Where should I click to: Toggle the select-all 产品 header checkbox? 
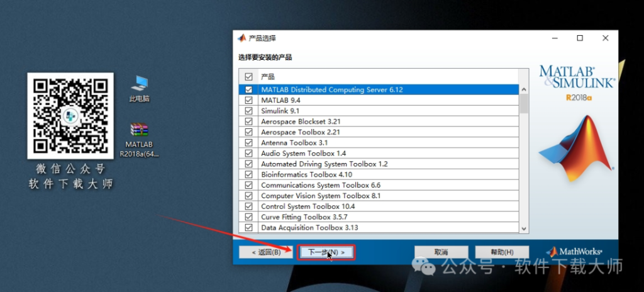coord(249,77)
